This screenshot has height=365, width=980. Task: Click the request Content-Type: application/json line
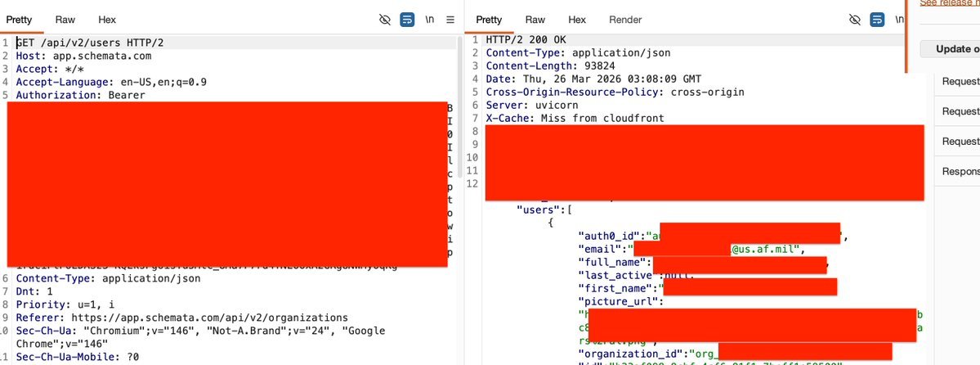point(108,278)
